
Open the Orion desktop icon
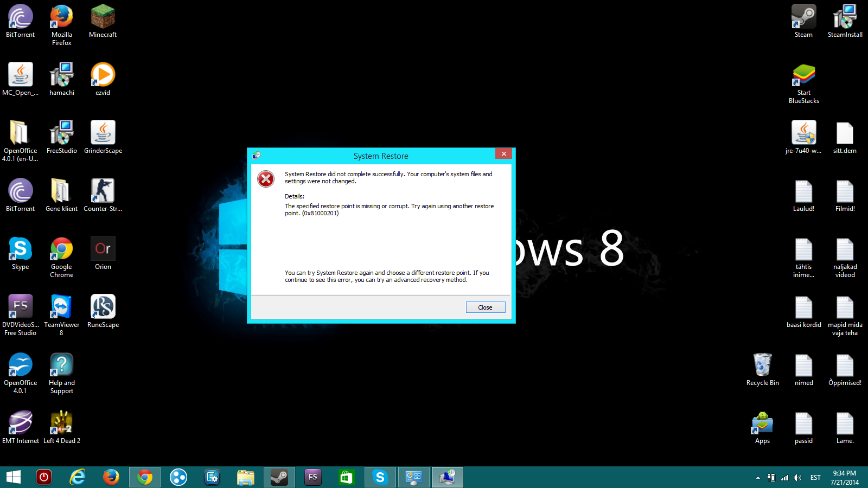click(103, 253)
